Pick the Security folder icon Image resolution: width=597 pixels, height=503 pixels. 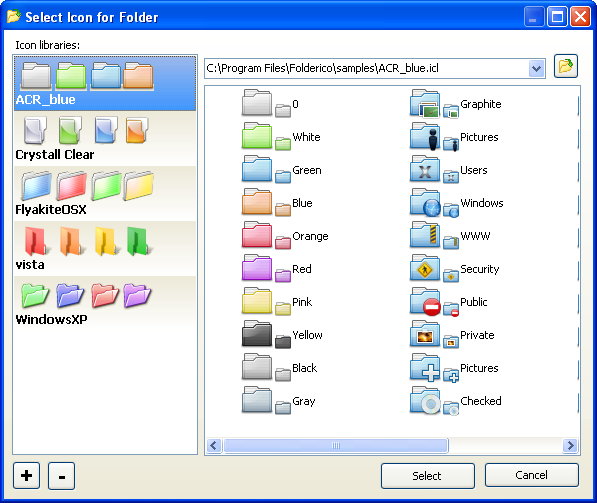click(x=455, y=269)
